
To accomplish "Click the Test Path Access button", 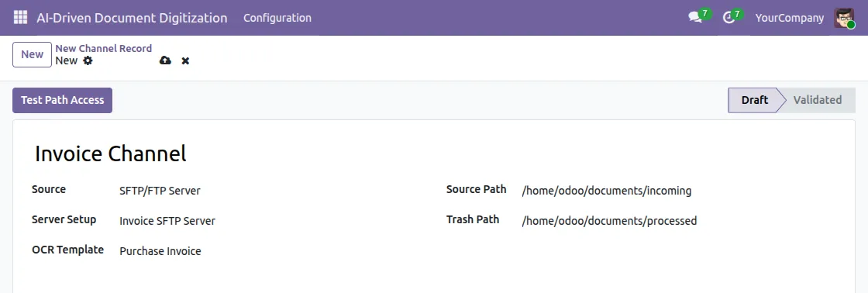I will coord(63,100).
